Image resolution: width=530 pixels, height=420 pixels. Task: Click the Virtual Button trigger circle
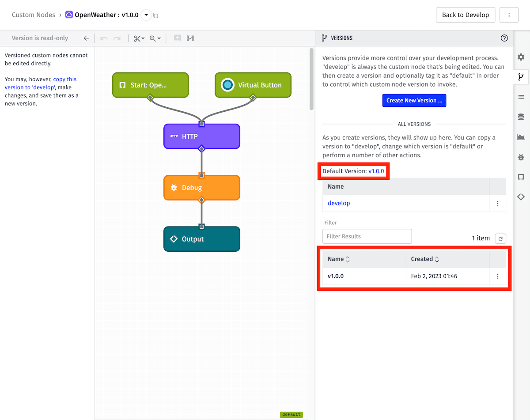[227, 85]
